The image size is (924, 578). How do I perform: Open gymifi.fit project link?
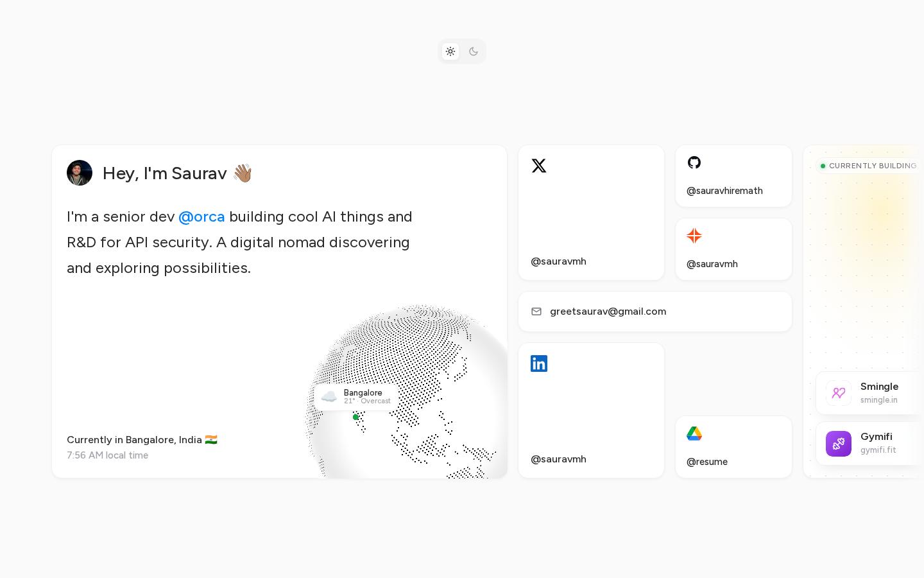pos(878,450)
